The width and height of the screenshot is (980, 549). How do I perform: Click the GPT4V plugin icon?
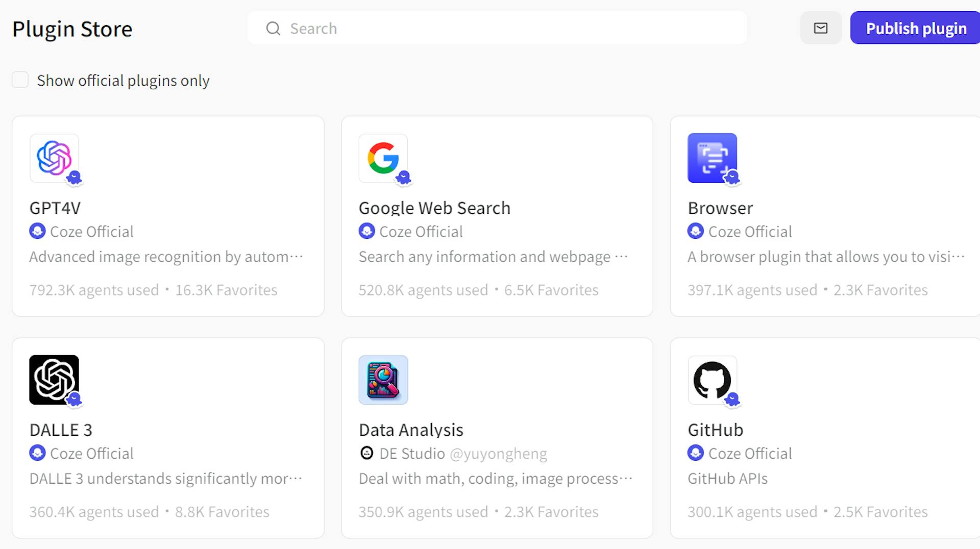pos(54,159)
